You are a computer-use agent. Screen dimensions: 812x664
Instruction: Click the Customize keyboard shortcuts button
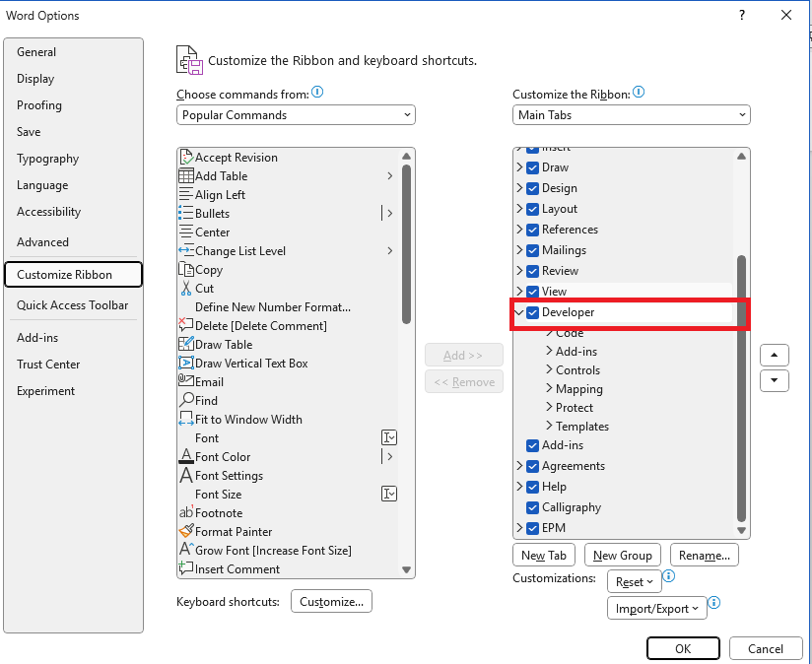[331, 601]
